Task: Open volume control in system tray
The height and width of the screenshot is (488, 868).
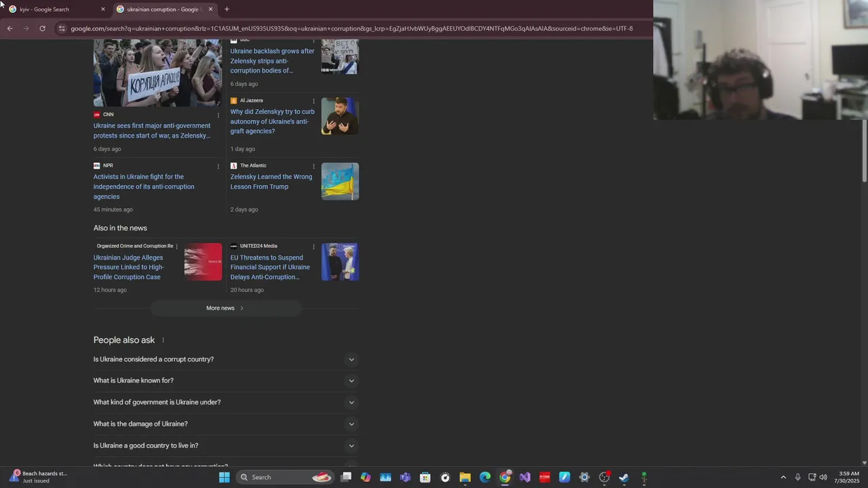Action: point(823,477)
